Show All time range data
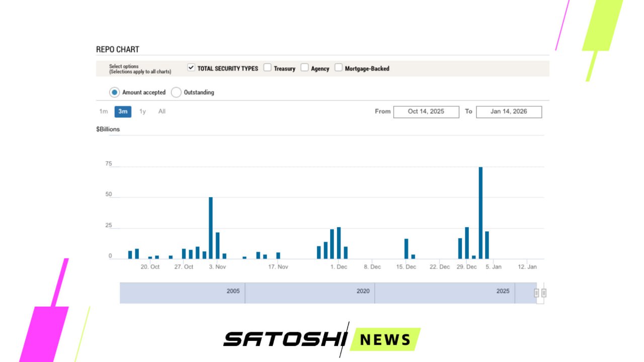644x362 pixels. [x=162, y=112]
